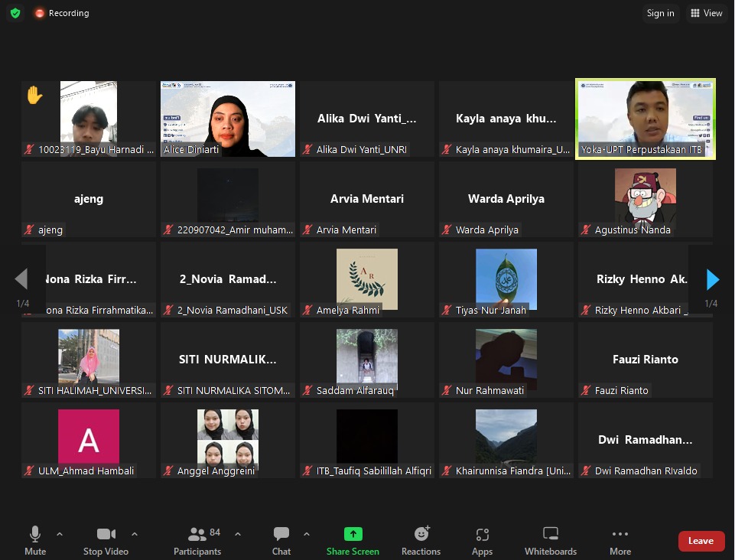
Task: Open the Participants list
Action: [x=197, y=540]
